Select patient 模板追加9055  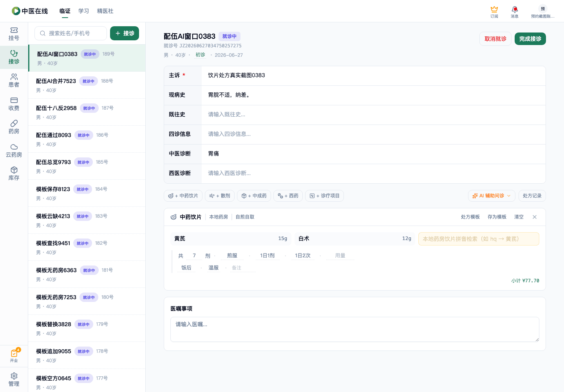(87, 355)
